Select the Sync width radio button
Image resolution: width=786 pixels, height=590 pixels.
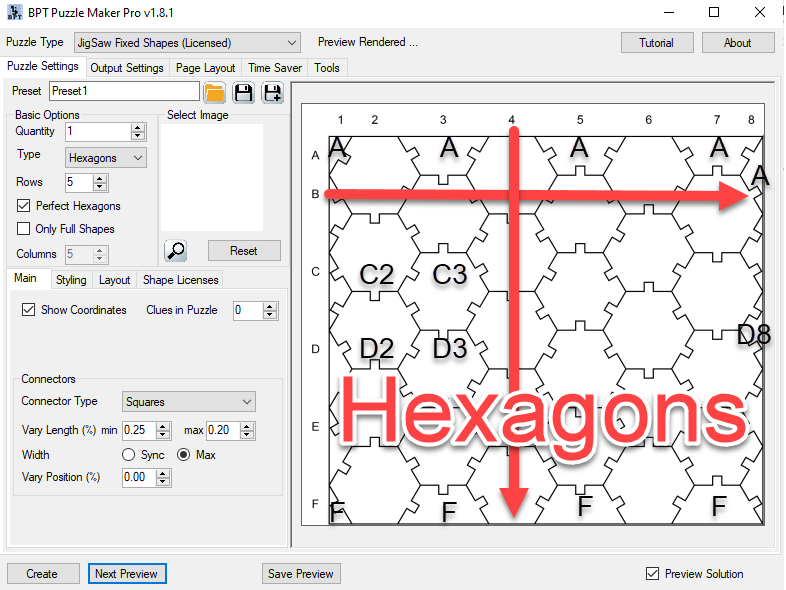coord(129,455)
